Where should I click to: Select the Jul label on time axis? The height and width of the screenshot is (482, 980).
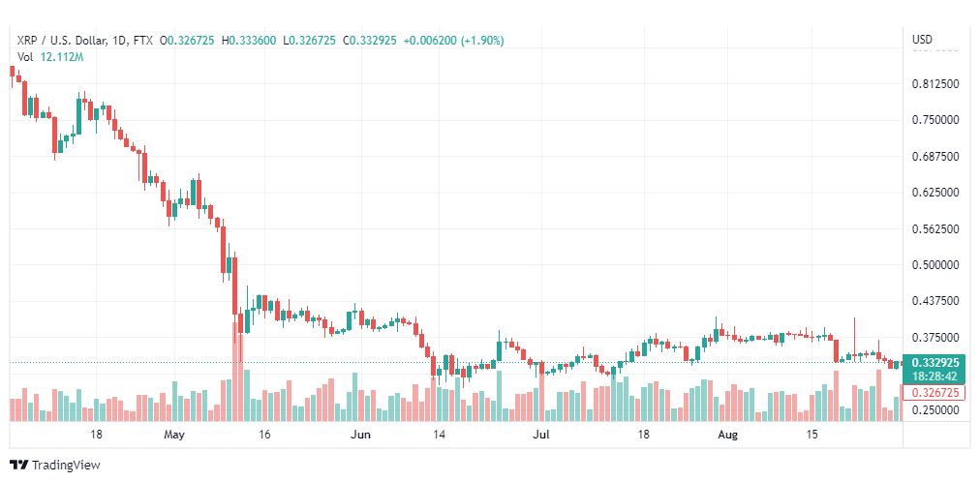[541, 435]
